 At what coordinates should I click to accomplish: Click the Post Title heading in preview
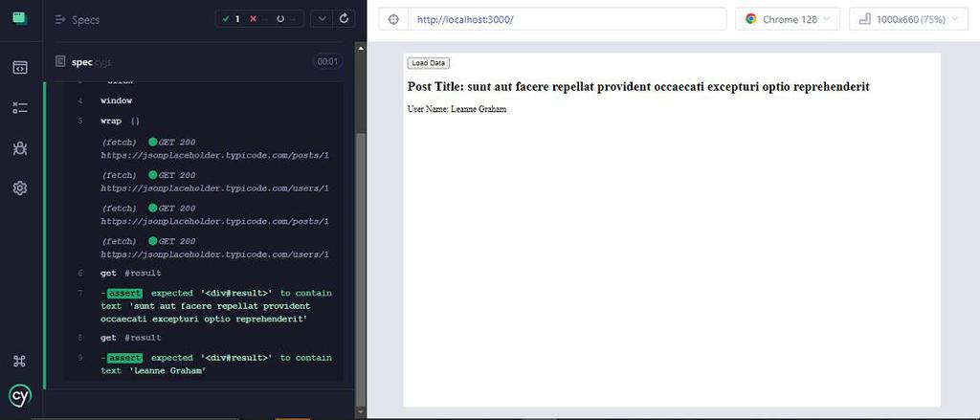(638, 87)
